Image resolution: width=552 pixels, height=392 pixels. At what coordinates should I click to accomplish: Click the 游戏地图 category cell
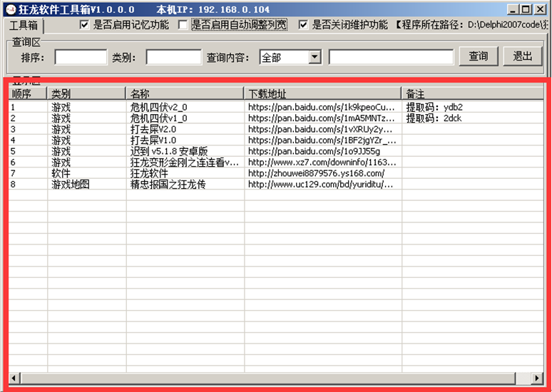pyautogui.click(x=86, y=184)
